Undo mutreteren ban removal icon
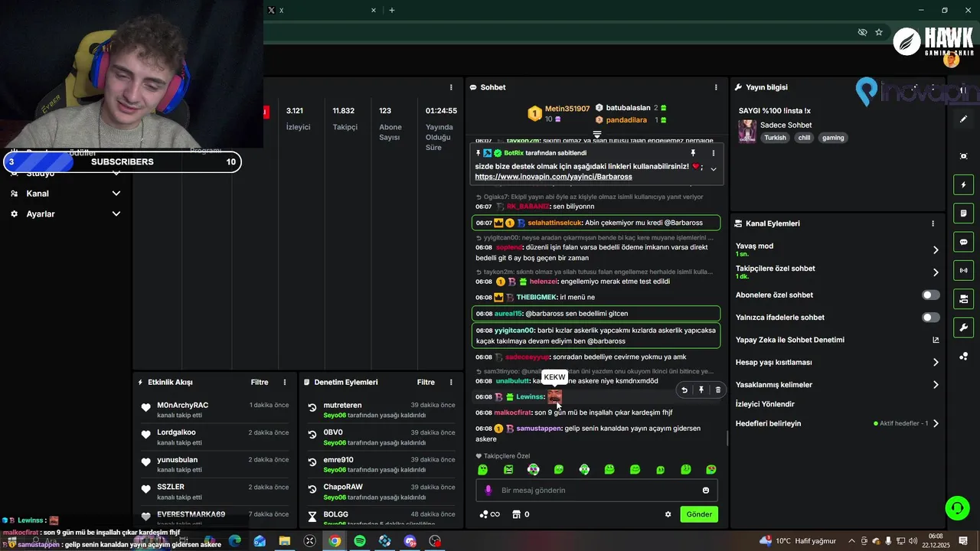This screenshot has height=551, width=980. click(312, 408)
